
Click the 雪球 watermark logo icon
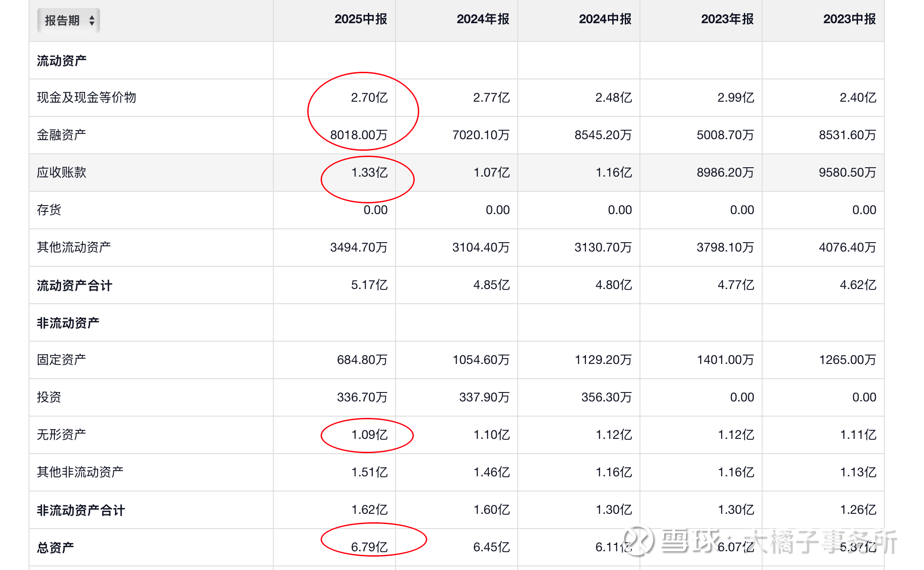[639, 541]
